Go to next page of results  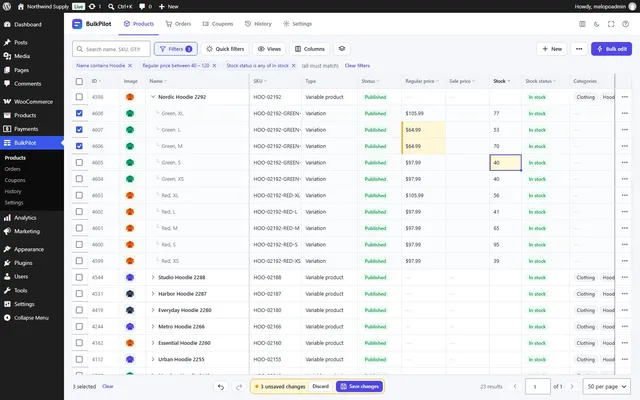tap(572, 387)
